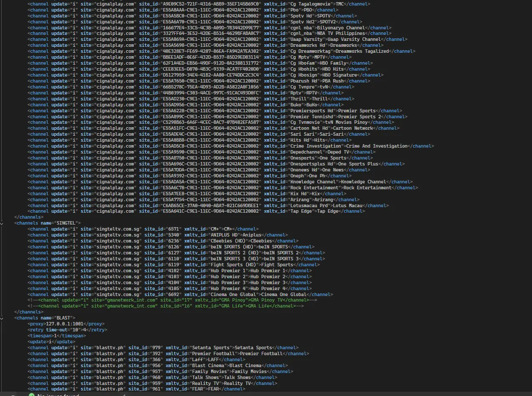Viewport: 532px width, 396px height.
Task: Click site_id '979' of Setanta Sports
Action: (x=156, y=348)
